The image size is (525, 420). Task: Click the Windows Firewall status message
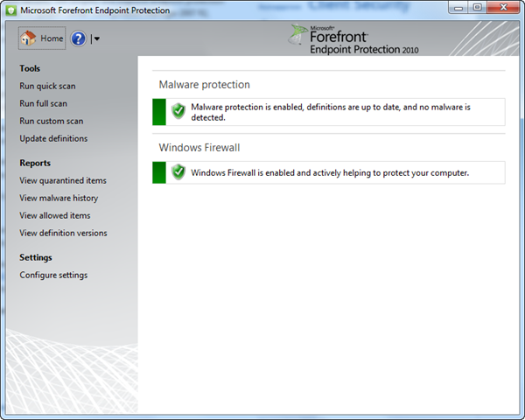(x=330, y=172)
